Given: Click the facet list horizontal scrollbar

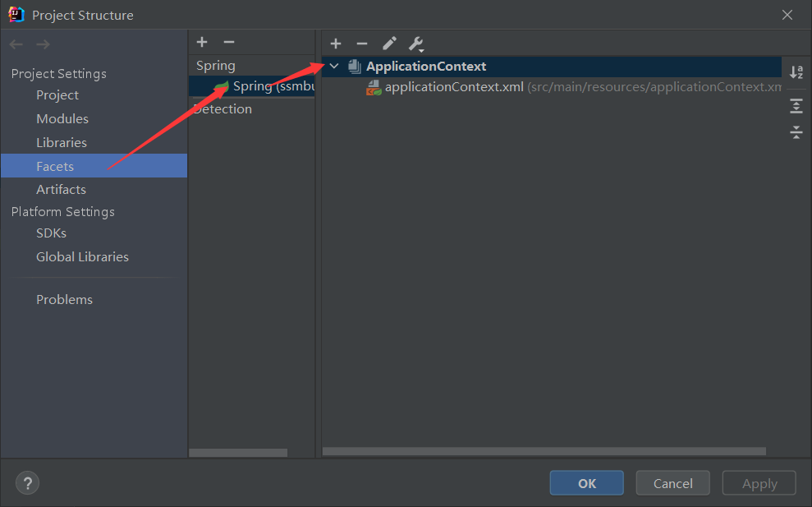Looking at the screenshot, I should pyautogui.click(x=238, y=453).
